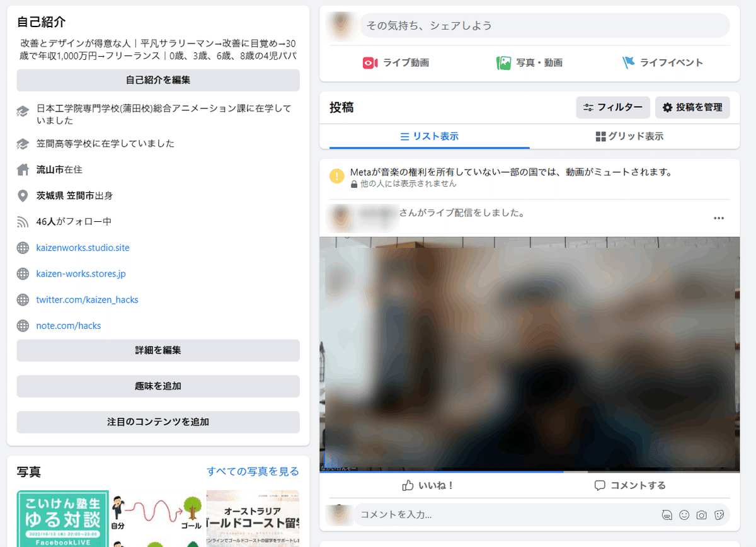756x547 pixels.
Task: Click the 写真・動画 button
Action: click(x=529, y=63)
